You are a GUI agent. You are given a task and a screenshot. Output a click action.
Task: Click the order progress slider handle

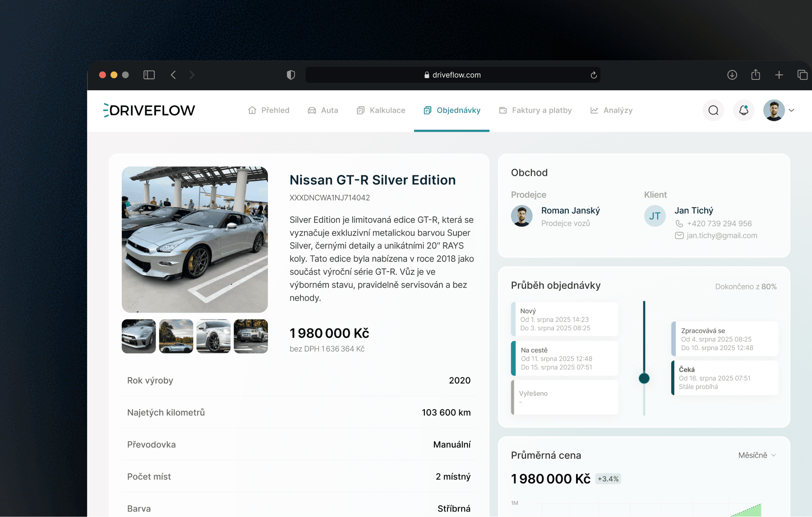pyautogui.click(x=644, y=378)
